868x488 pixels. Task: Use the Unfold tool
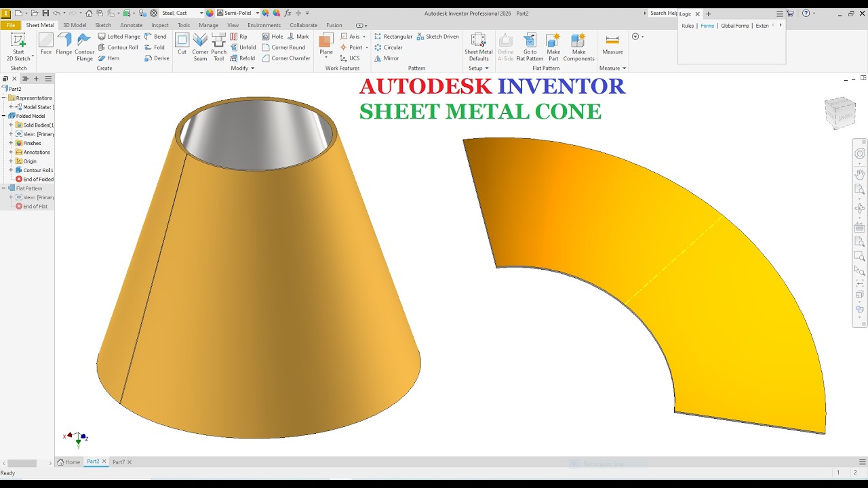coord(243,47)
